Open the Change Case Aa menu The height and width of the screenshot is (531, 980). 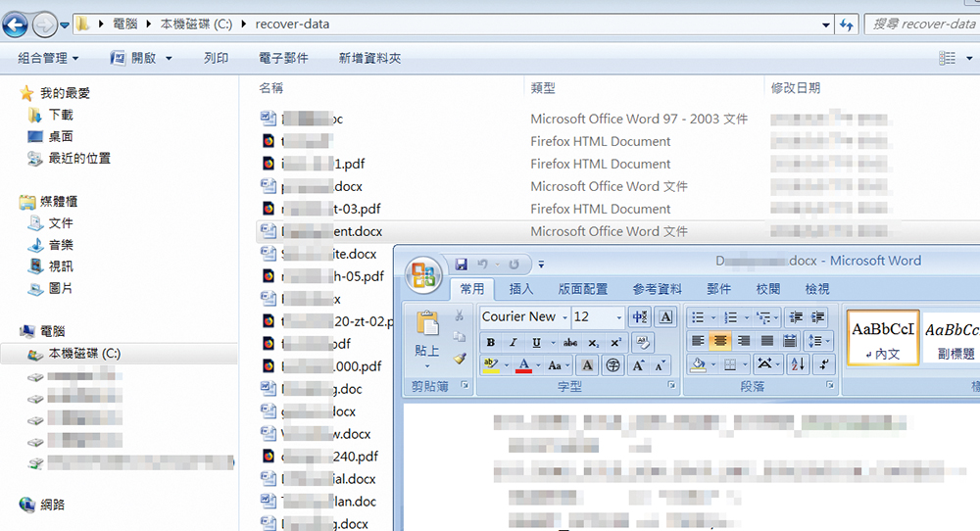[x=558, y=365]
